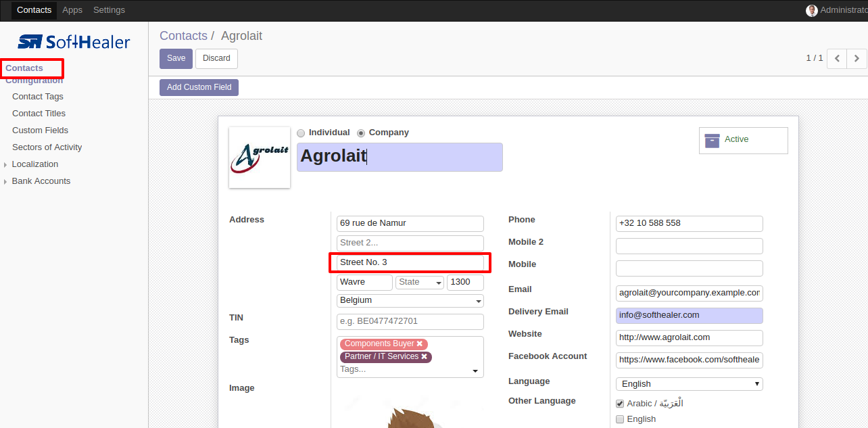Open the Contacts top menu
Screen dimensions: 868x428
coord(34,10)
